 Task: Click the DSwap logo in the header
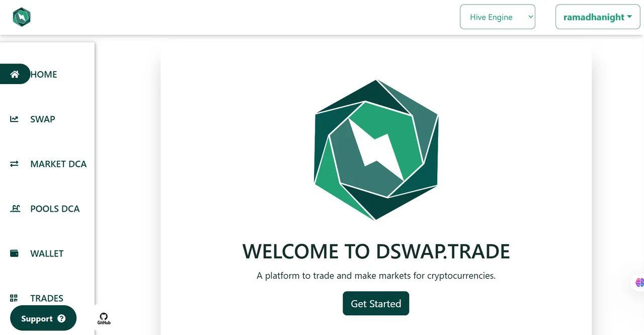point(22,17)
